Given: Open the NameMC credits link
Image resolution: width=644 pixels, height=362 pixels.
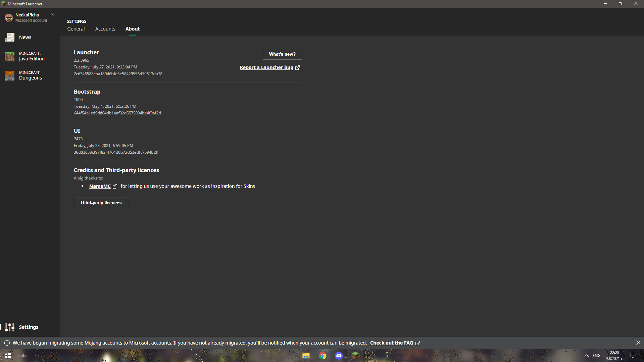Looking at the screenshot, I should tap(103, 186).
